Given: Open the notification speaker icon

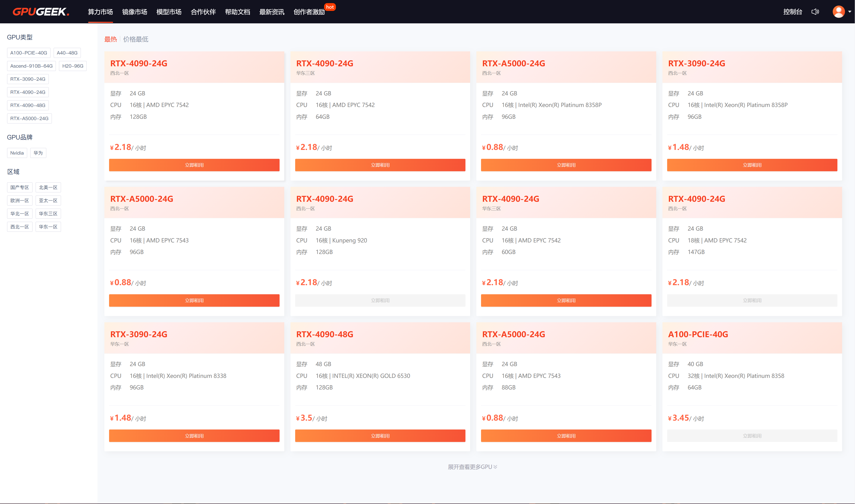Looking at the screenshot, I should point(815,12).
